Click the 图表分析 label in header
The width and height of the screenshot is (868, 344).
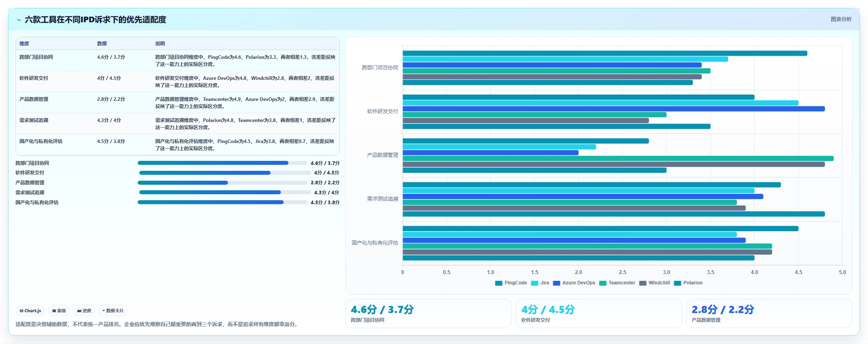click(x=841, y=19)
